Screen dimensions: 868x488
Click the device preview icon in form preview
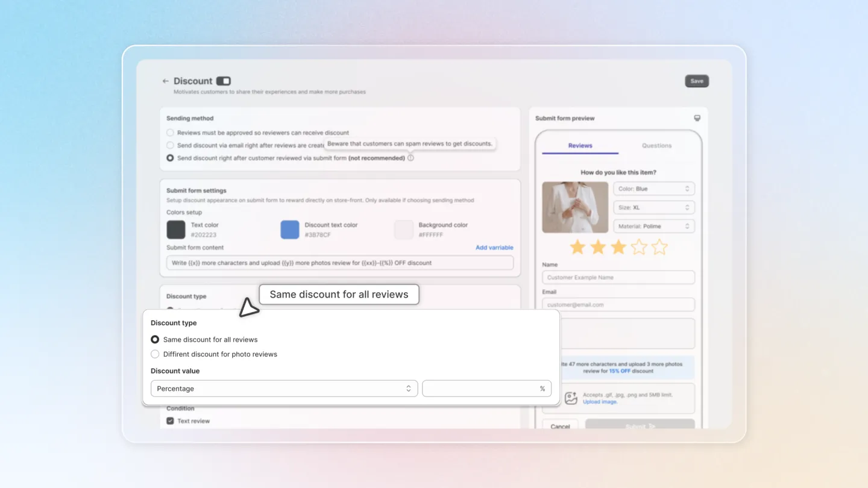click(x=697, y=118)
